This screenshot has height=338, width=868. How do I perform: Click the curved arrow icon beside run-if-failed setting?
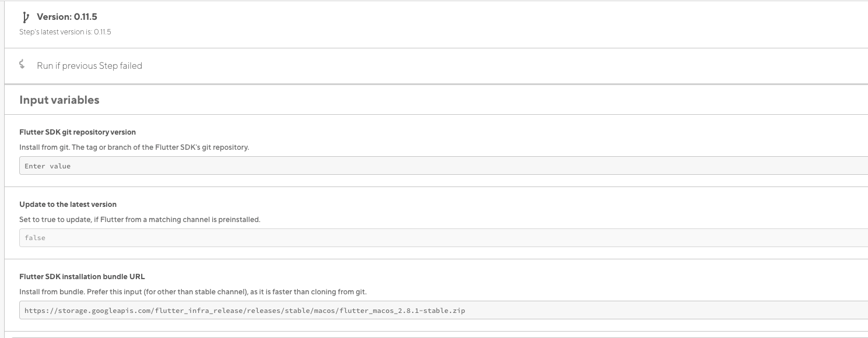(22, 65)
